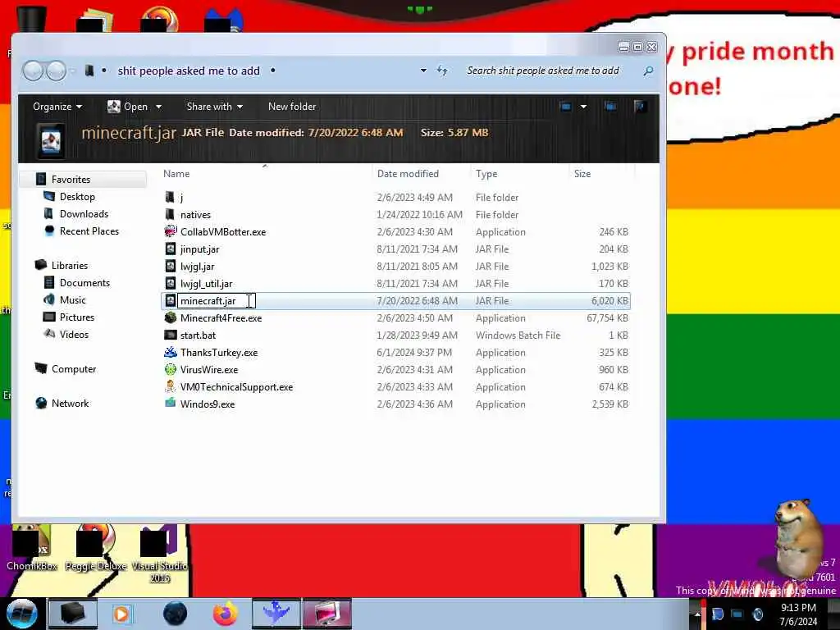840x630 pixels.
Task: Open the Videos library
Action: point(74,334)
